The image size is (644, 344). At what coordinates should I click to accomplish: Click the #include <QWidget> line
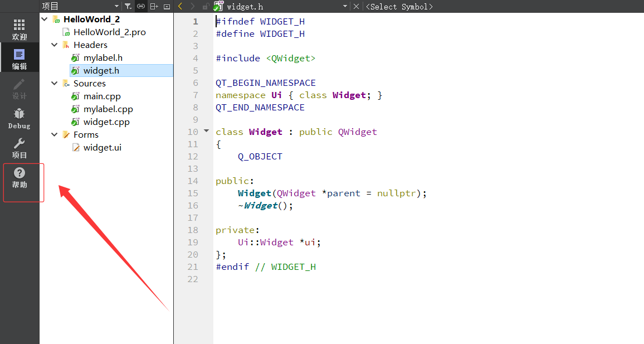click(x=266, y=58)
